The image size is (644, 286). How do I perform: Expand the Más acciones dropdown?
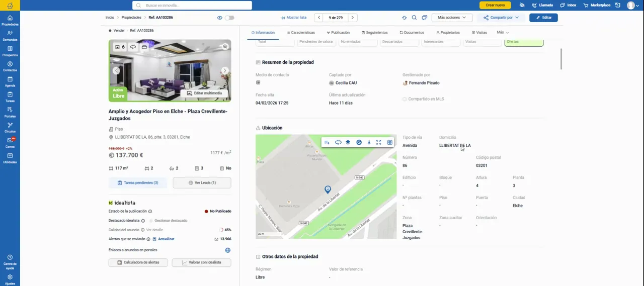(x=451, y=18)
